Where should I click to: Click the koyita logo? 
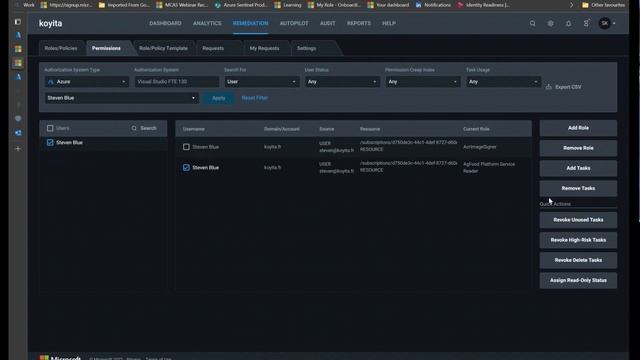pyautogui.click(x=51, y=23)
